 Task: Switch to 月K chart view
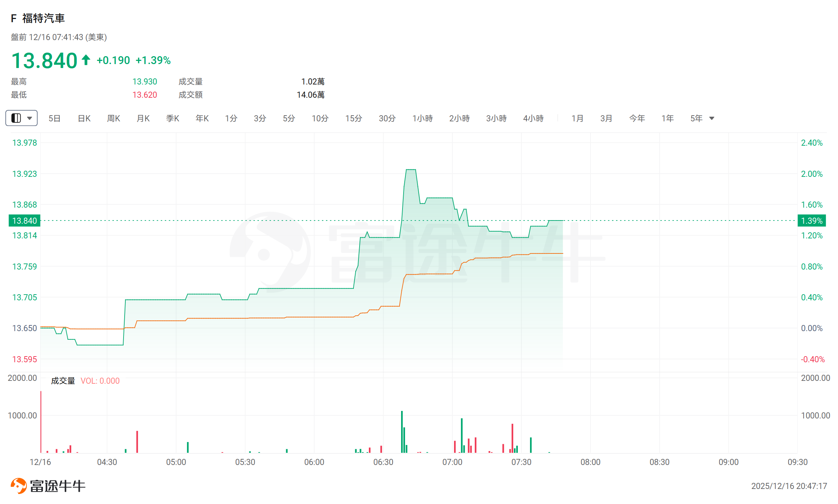point(143,118)
